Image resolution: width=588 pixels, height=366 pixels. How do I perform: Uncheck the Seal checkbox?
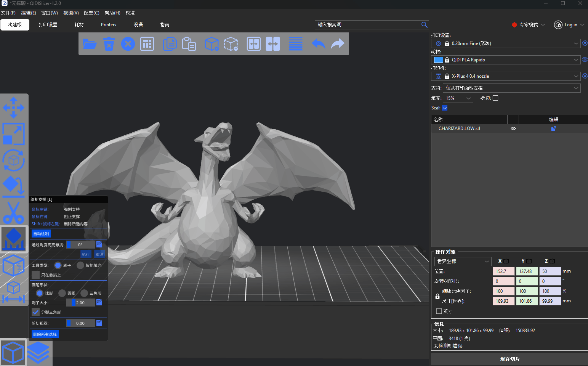click(445, 108)
